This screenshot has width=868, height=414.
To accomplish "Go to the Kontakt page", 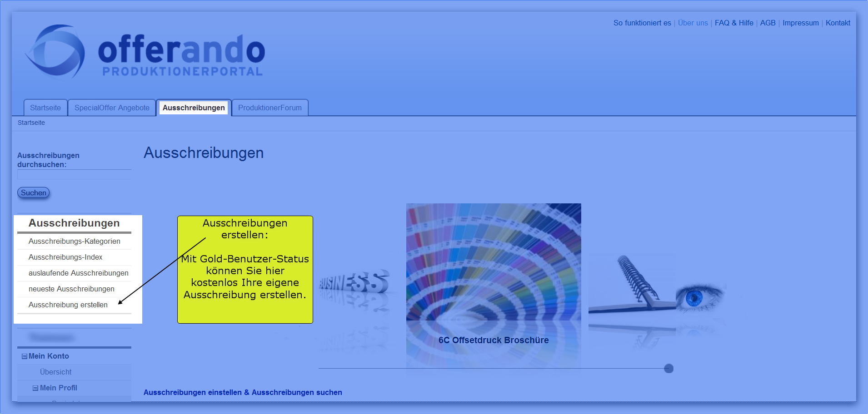I will 838,23.
